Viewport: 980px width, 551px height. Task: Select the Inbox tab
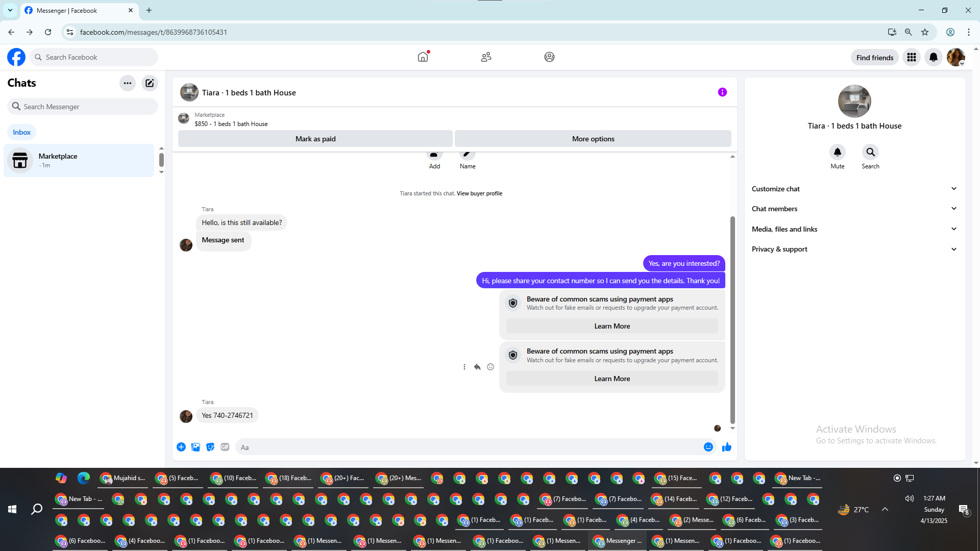tap(21, 132)
